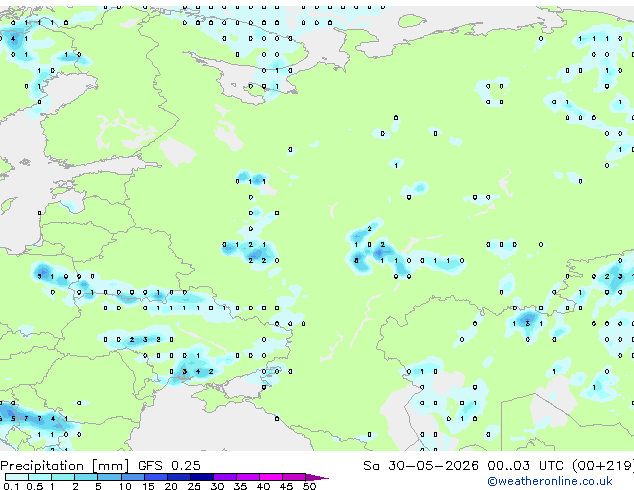634x490 pixels.
Task: Click the arrow tip at legend end past 50
Action: (x=317, y=477)
